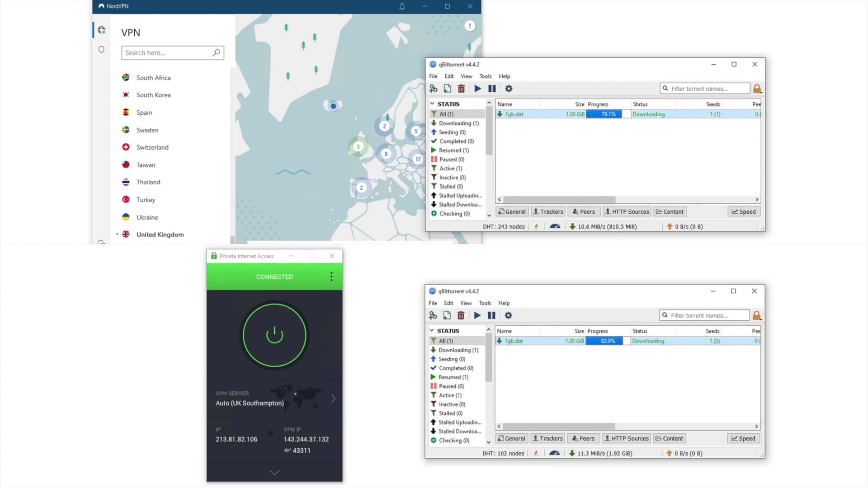The width and height of the screenshot is (868, 488).
Task: Resume the torrent using the play icon
Action: click(x=478, y=89)
